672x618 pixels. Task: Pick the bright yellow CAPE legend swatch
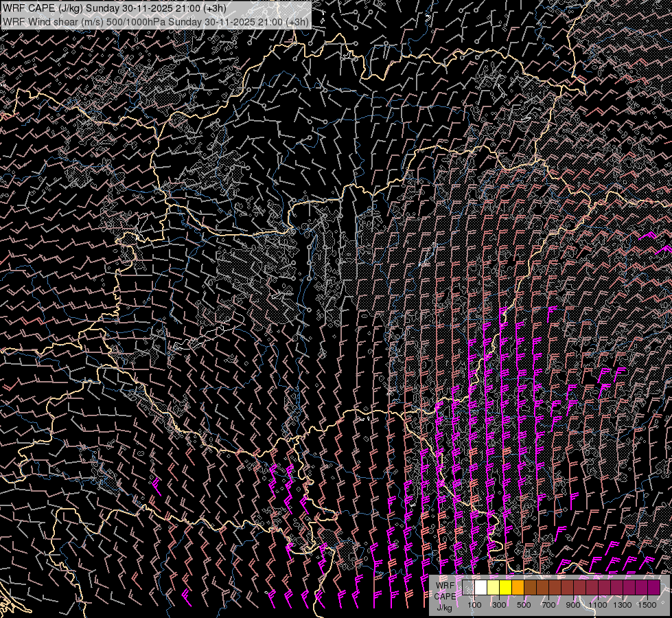tap(505, 588)
